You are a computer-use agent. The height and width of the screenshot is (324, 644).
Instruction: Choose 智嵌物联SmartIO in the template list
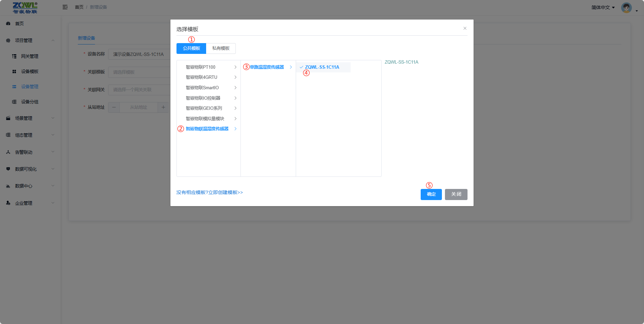(202, 88)
